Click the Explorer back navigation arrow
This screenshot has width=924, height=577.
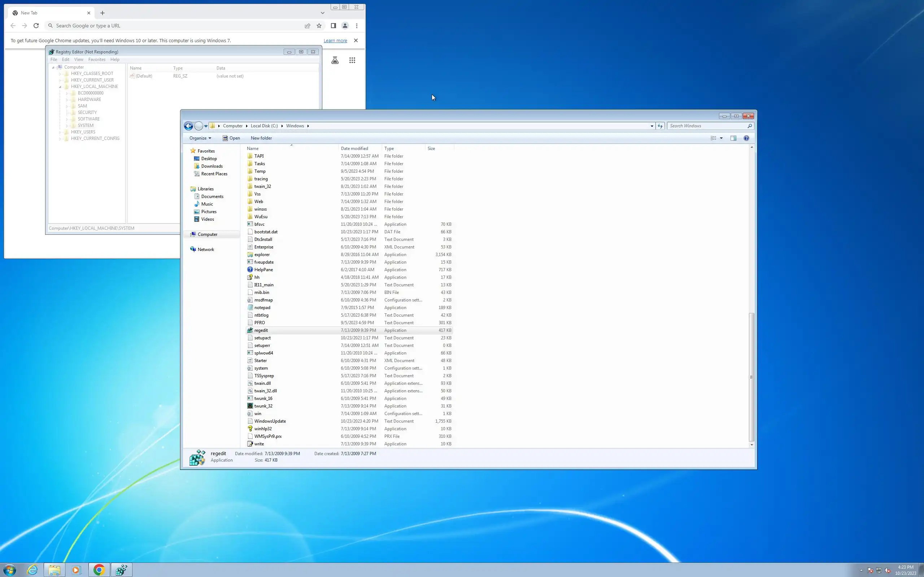(x=188, y=126)
